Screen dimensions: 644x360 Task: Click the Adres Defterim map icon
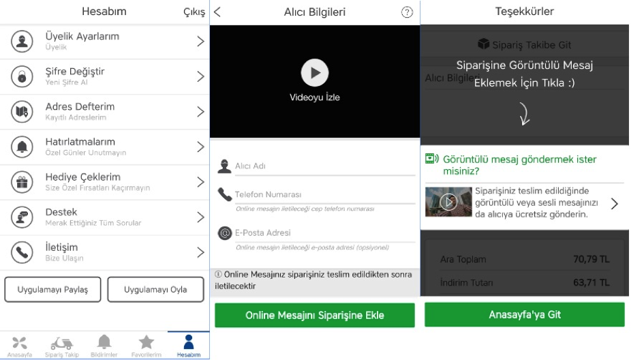[x=22, y=112]
